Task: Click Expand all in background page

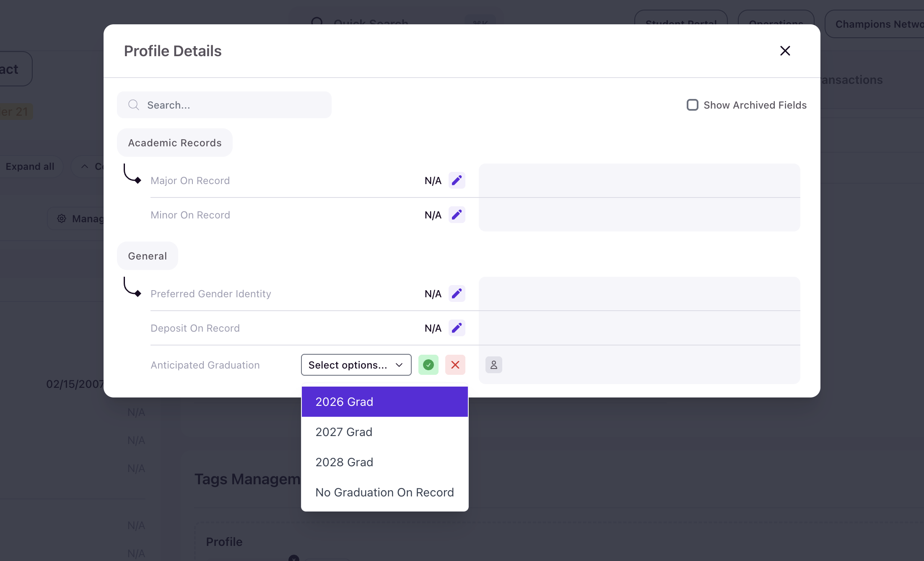Action: [29, 166]
